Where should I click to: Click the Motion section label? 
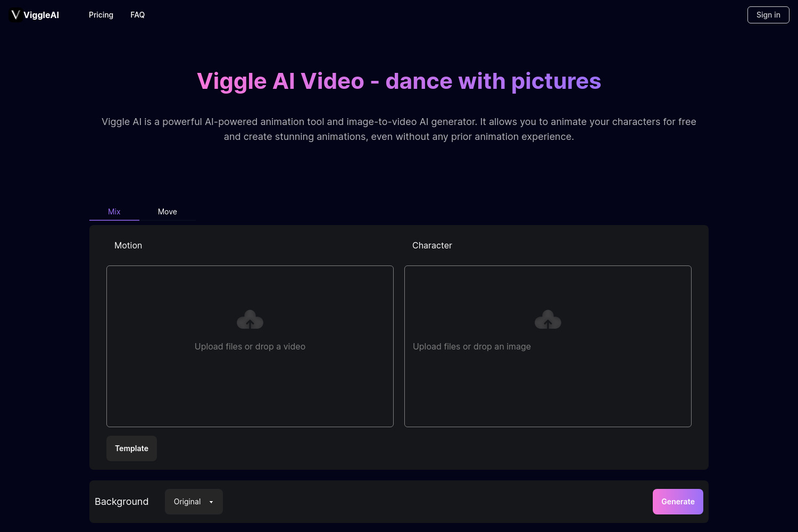click(x=128, y=245)
